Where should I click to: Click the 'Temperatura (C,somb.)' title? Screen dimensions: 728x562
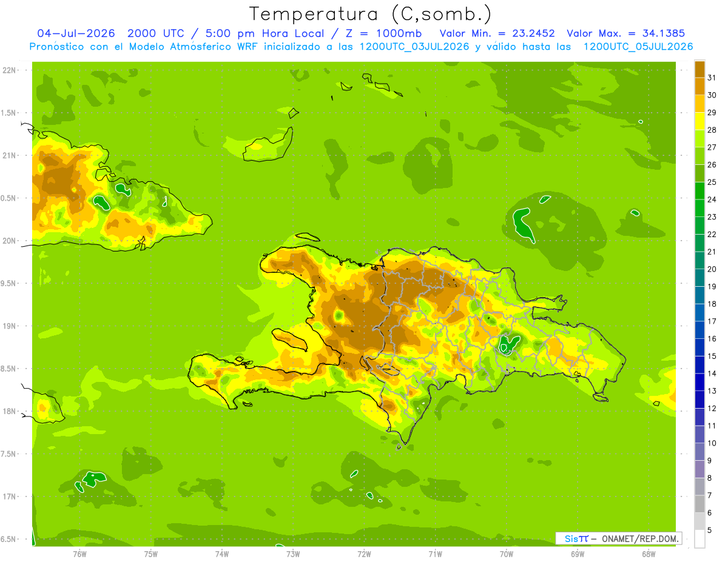370,14
